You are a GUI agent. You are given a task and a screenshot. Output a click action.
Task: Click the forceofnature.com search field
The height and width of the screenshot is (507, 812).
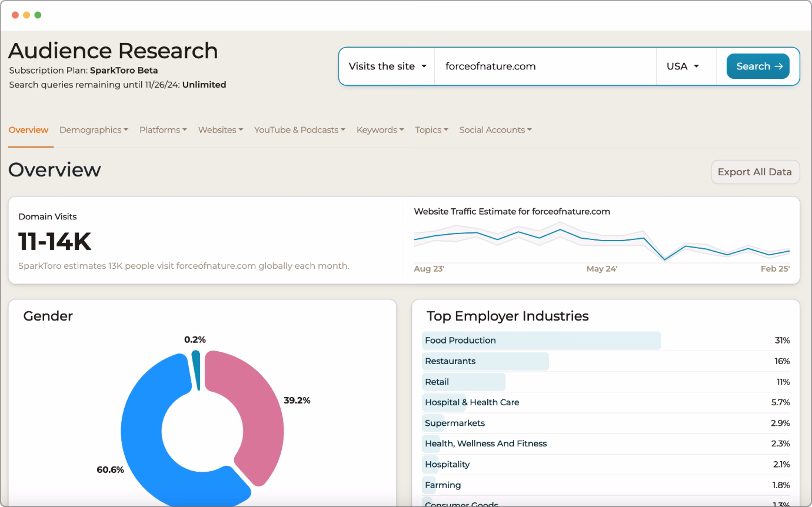[544, 66]
